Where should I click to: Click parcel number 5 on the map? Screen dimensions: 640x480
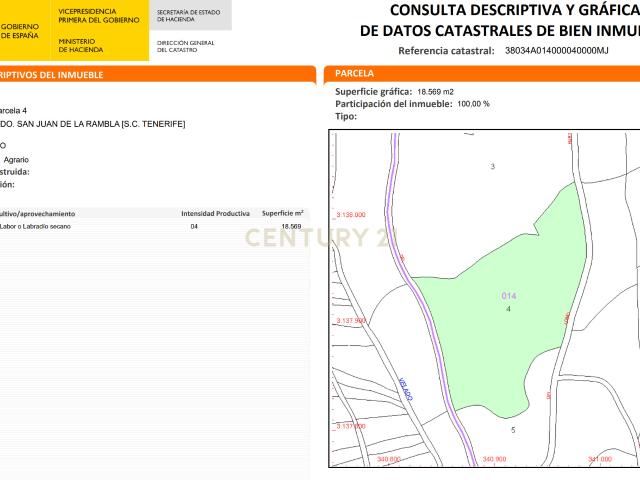(513, 430)
